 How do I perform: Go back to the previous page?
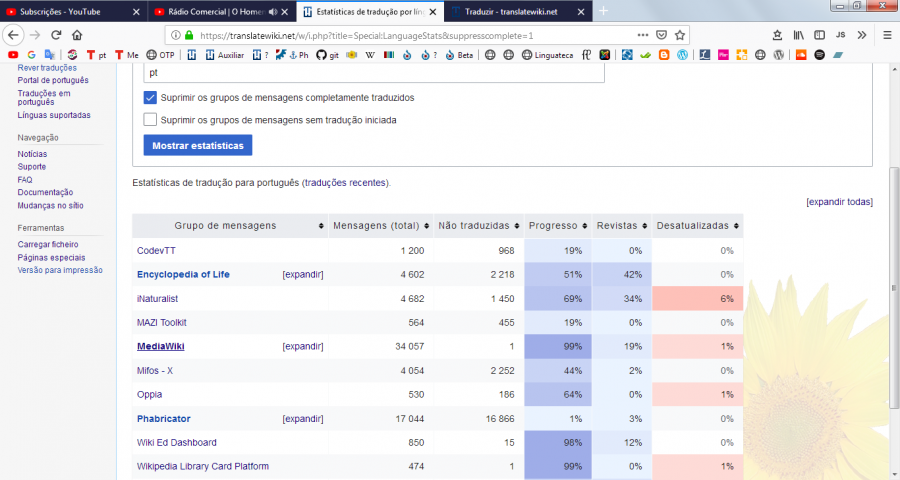[13, 35]
